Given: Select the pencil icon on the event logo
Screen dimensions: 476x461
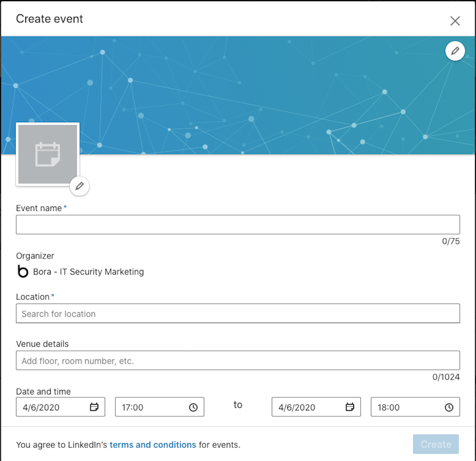Looking at the screenshot, I should [x=79, y=186].
